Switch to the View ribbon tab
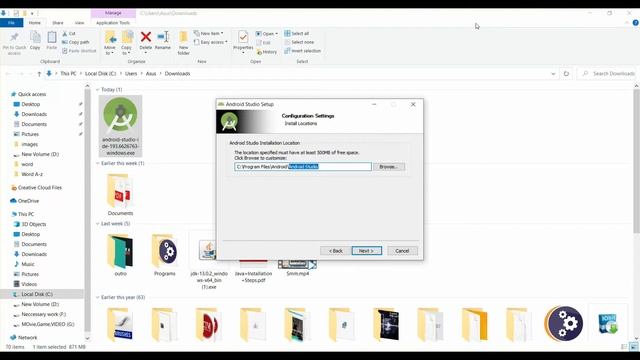Image resolution: width=640 pixels, height=360 pixels. 79,23
